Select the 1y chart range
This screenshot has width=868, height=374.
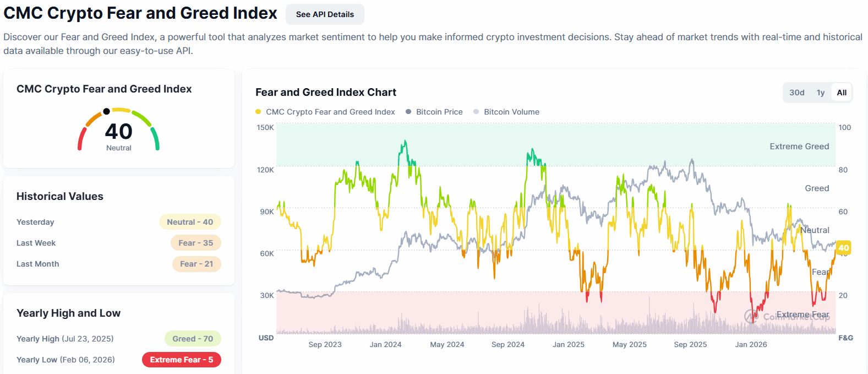click(821, 93)
